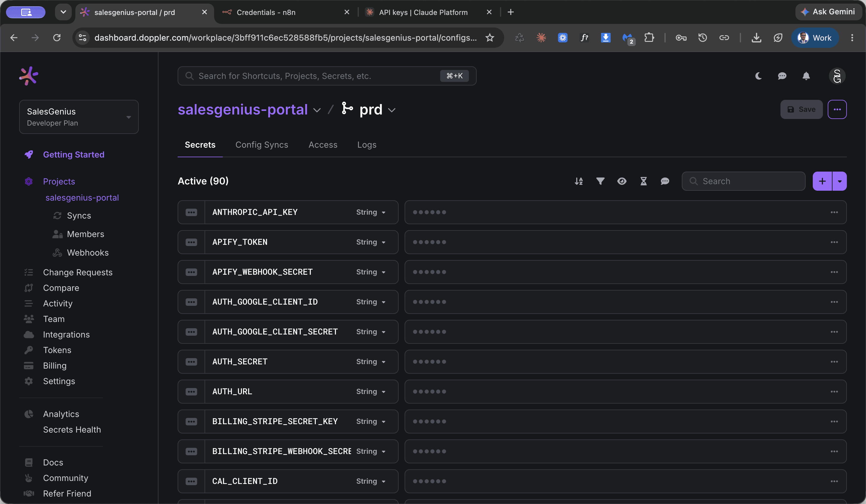Open the user avatar menu
The image size is (866, 504).
coord(837,76)
